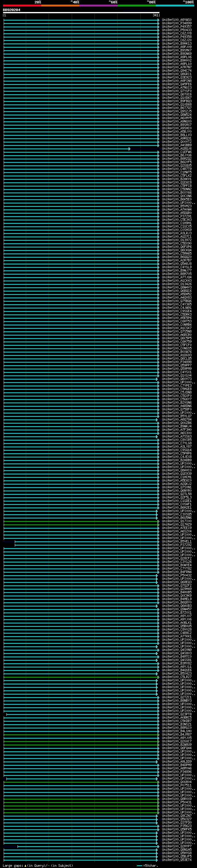197x868 pixels.
Task: Select hit UniRef100_B5VEL1
Action: pos(176,541)
